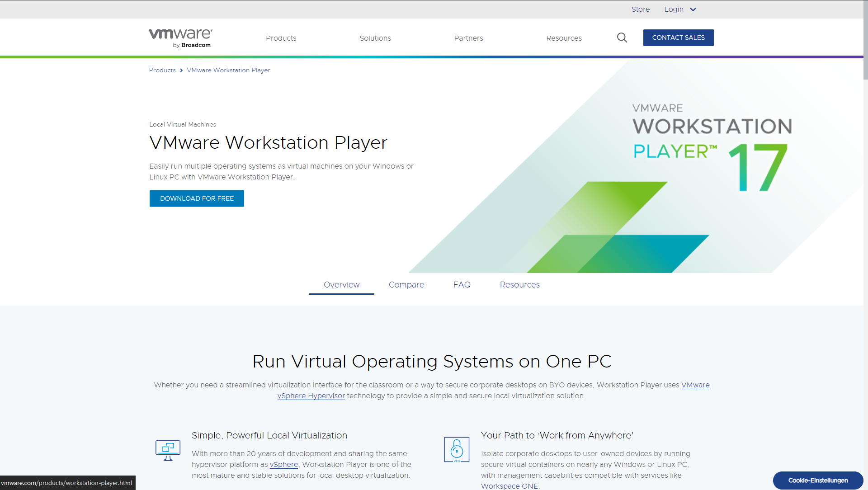Open the Store link

coord(640,9)
